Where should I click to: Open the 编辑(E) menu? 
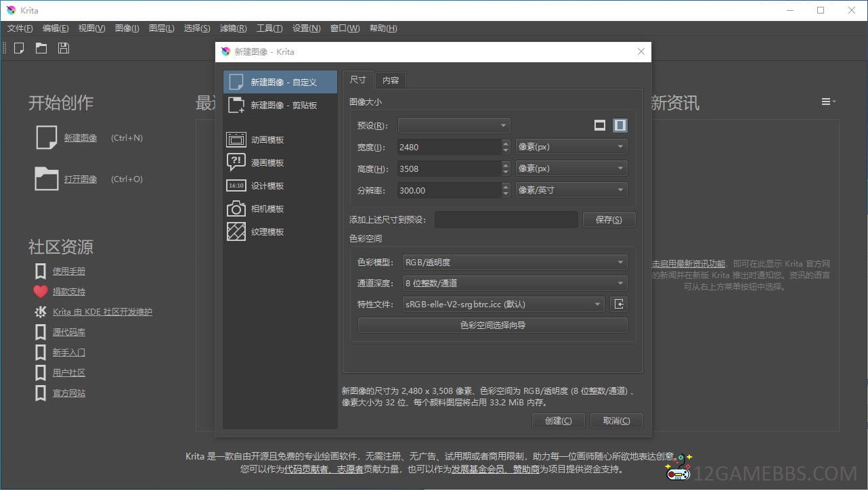pyautogui.click(x=56, y=28)
